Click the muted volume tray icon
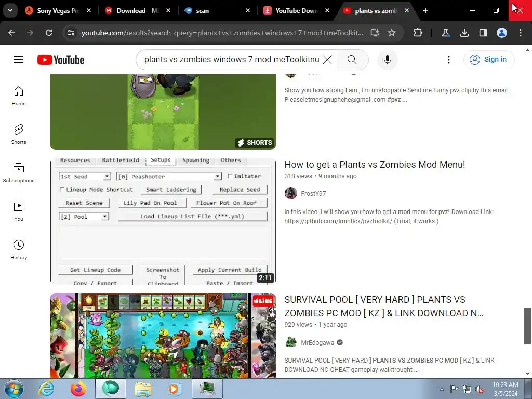The height and width of the screenshot is (399, 532). [x=480, y=389]
